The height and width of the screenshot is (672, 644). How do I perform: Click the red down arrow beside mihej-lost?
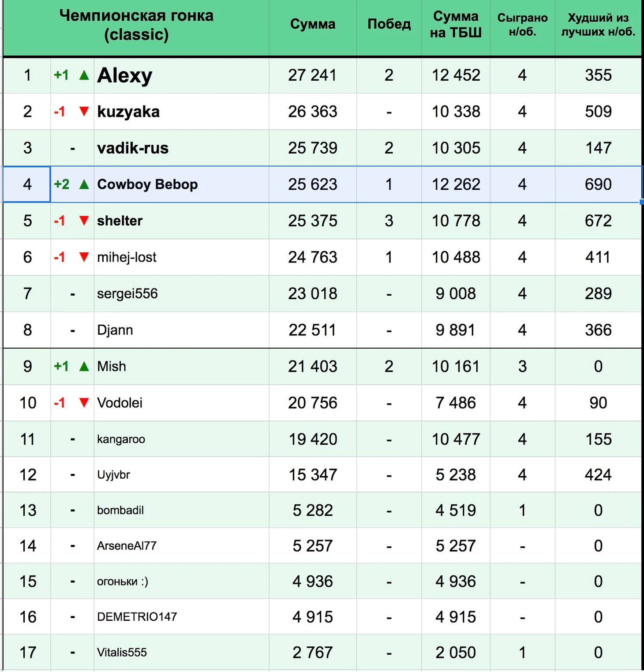84,257
